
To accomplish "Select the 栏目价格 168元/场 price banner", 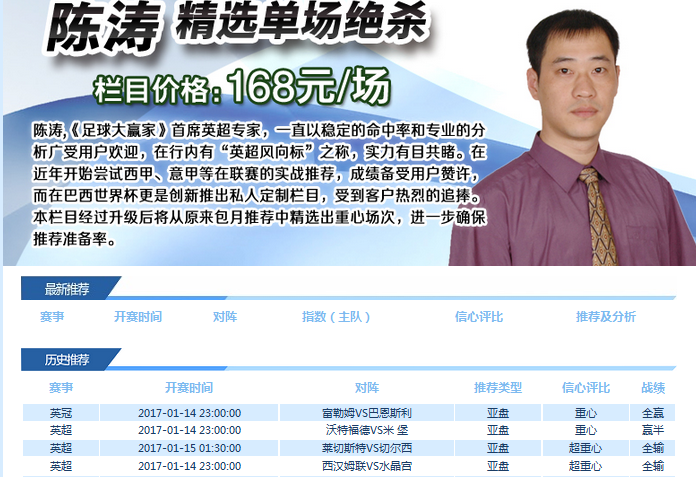I will pyautogui.click(x=242, y=87).
